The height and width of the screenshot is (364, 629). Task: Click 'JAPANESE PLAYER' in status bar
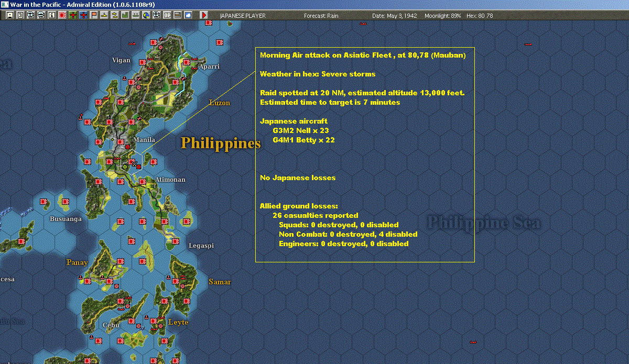243,16
